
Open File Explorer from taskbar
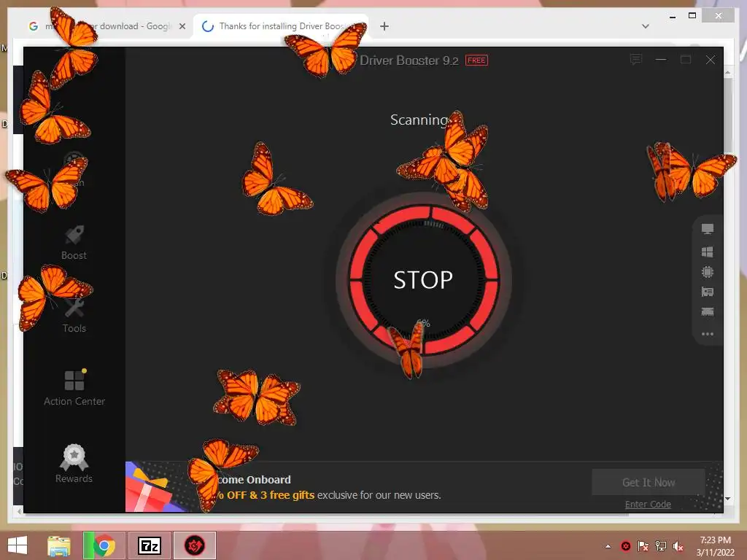click(x=59, y=545)
